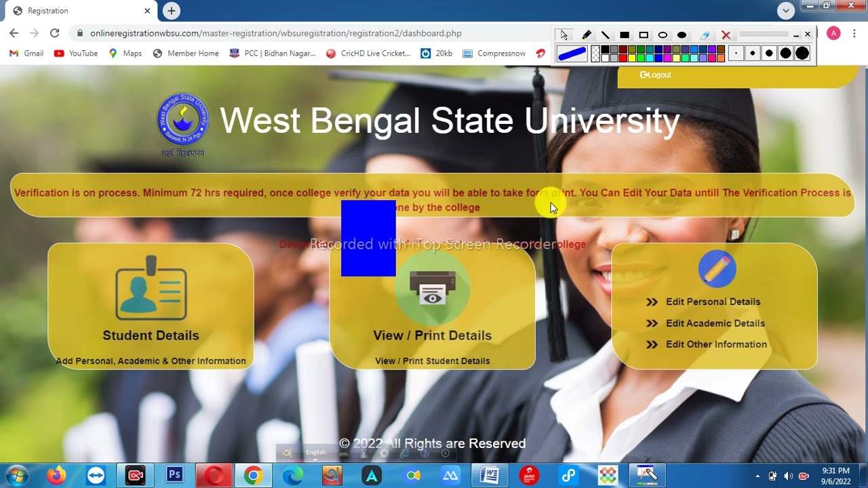Viewport: 868px width, 488px height.
Task: Select the filled rectangle tool
Action: pyautogui.click(x=625, y=35)
